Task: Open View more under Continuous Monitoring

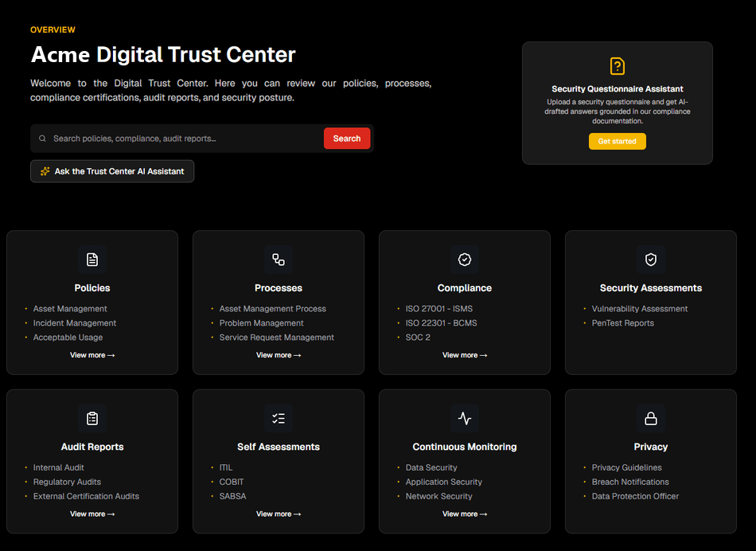Action: 464,514
